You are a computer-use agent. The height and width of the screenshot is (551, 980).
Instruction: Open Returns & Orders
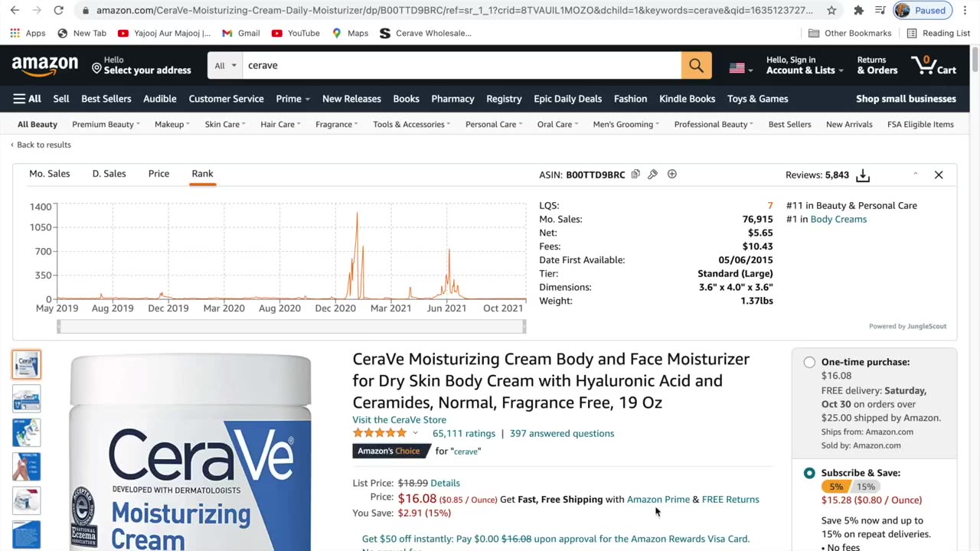(x=877, y=65)
